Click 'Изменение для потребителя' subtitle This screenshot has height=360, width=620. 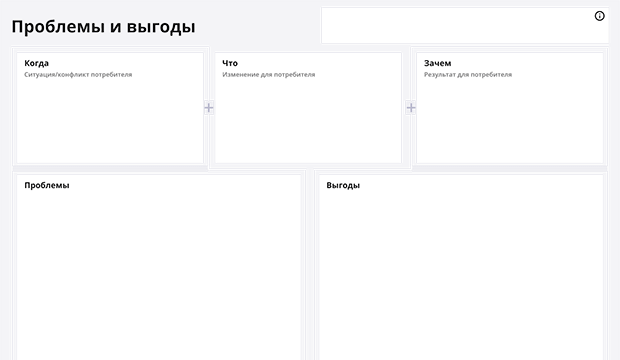point(269,74)
